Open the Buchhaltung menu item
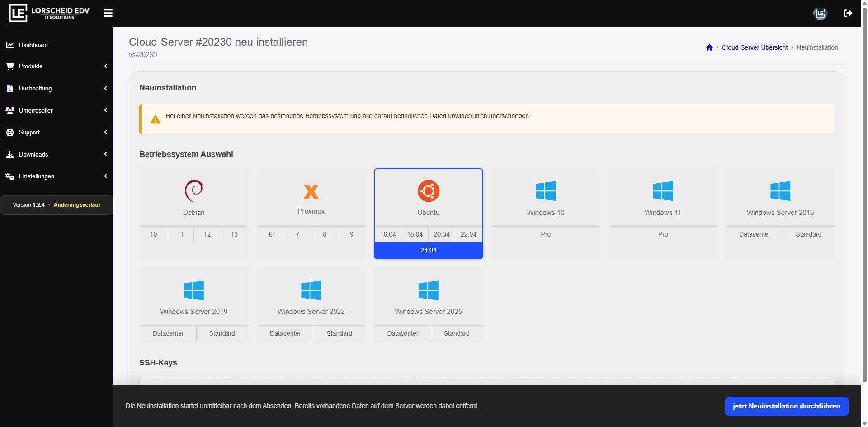The height and width of the screenshot is (427, 868). coord(57,88)
